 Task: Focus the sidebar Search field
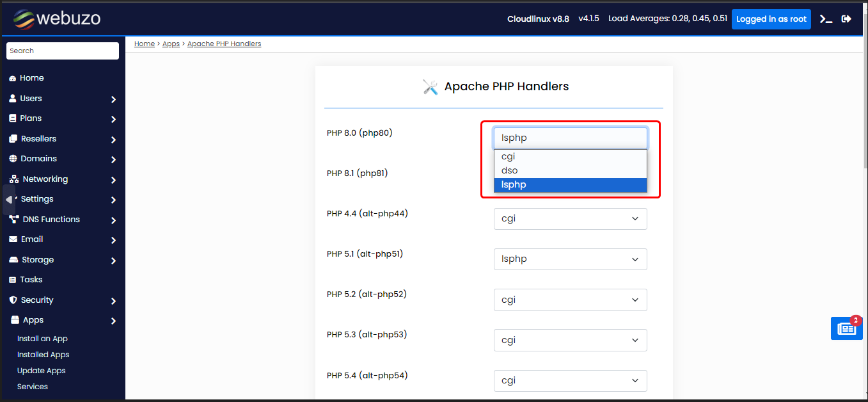tap(63, 51)
